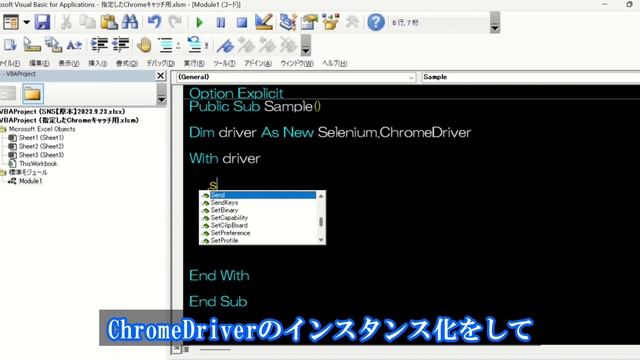This screenshot has height=360, width=640.
Task: Select VBAProject (指定したChromeキャッチ用.xlsm)
Action: 69,120
